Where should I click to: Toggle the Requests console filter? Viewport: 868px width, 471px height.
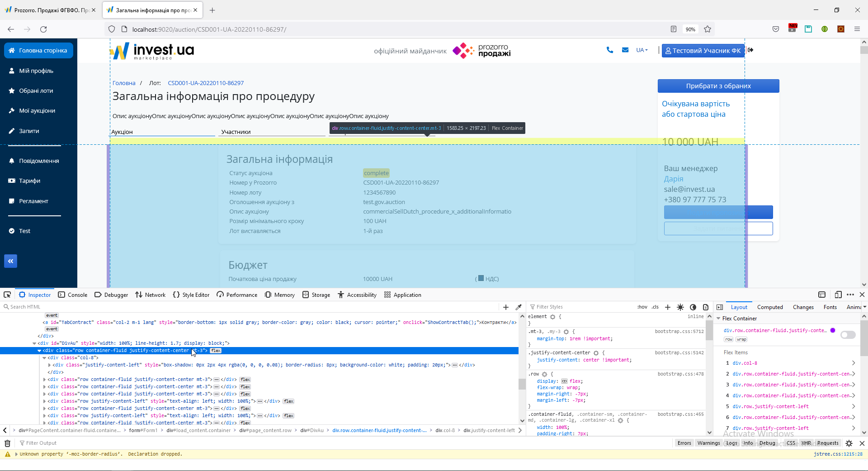tap(828, 443)
